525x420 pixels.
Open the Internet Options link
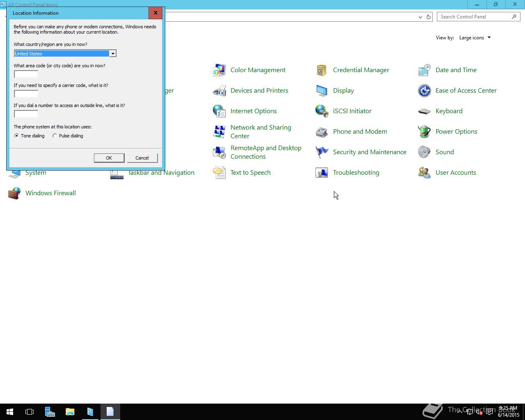click(x=253, y=111)
